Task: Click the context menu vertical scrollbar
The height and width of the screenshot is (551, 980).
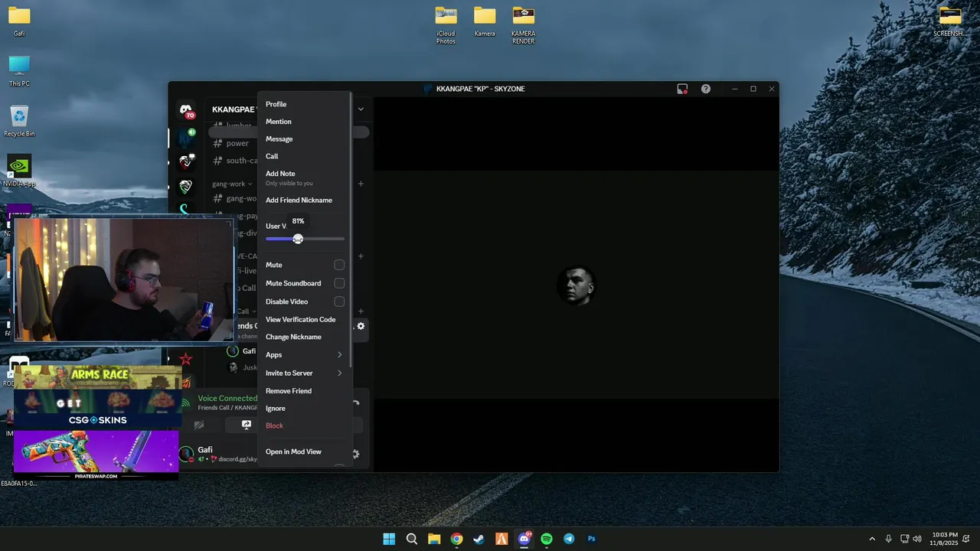Action: pyautogui.click(x=351, y=230)
